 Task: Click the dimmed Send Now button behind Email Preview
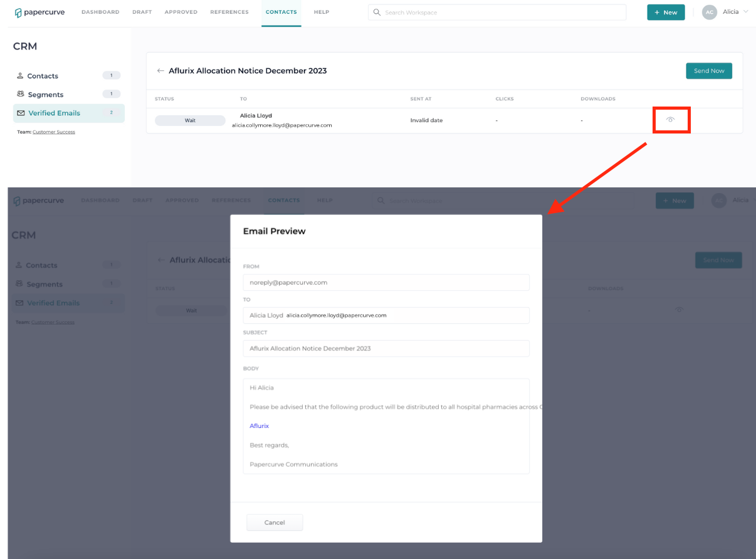coord(718,260)
